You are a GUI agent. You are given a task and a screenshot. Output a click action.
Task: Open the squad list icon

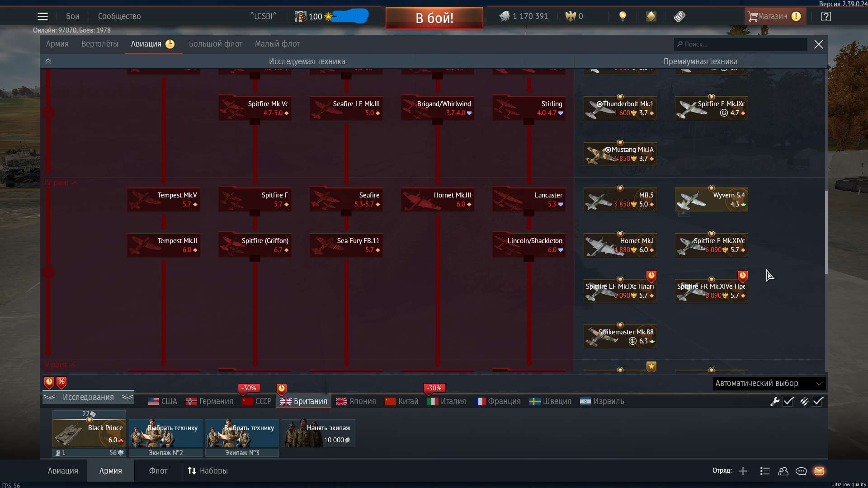click(765, 471)
